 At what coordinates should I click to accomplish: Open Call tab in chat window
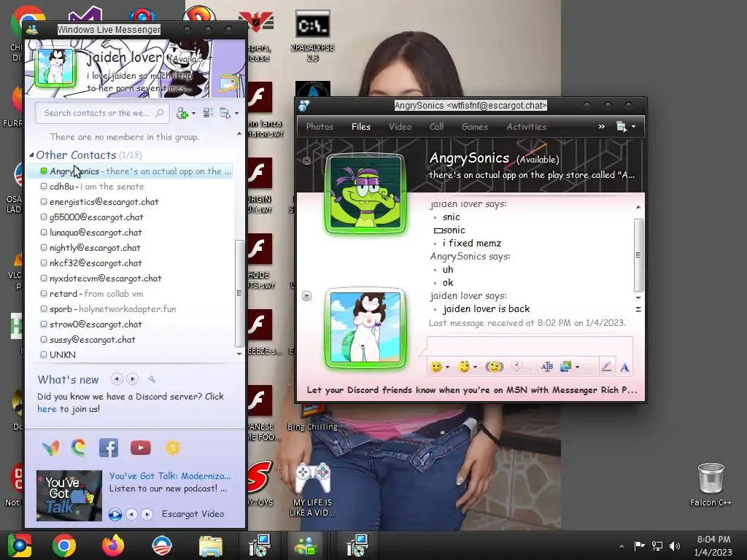point(436,127)
